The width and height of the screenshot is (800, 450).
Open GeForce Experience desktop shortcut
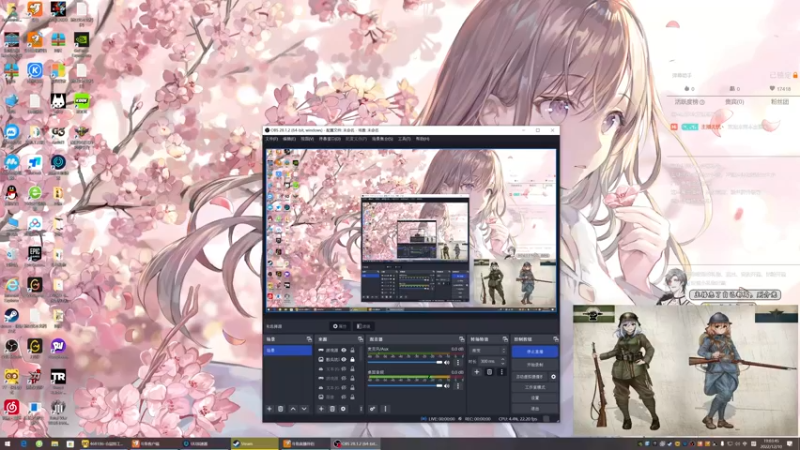[81, 42]
